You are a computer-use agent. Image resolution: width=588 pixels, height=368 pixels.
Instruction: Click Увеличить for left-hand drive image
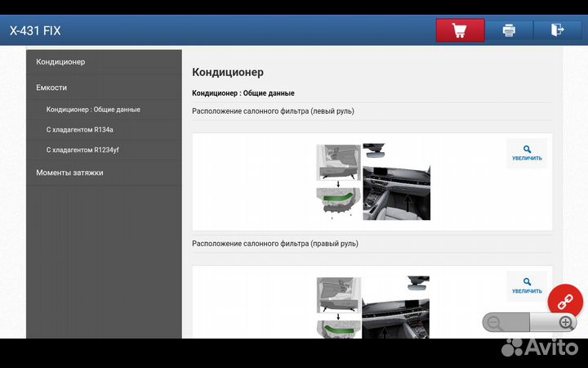point(527,153)
